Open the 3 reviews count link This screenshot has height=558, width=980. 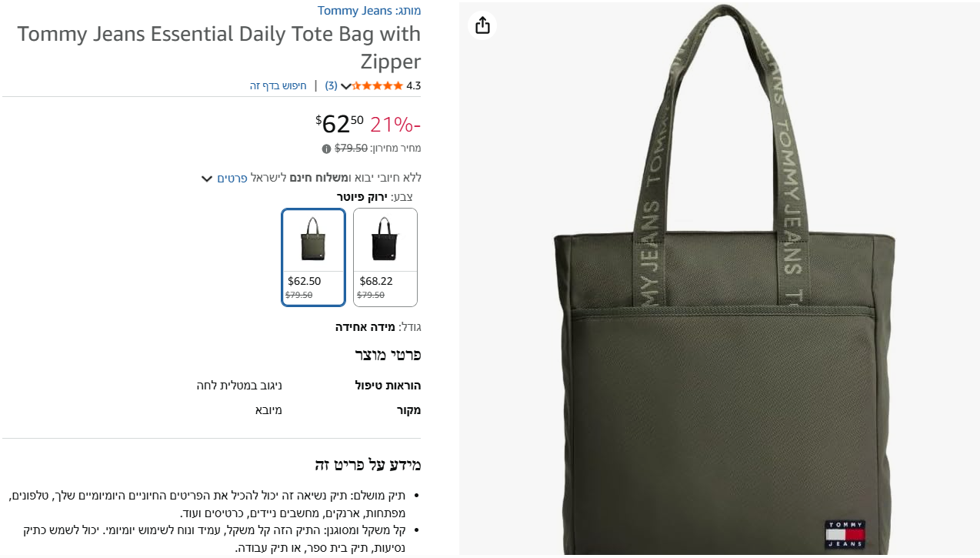click(331, 85)
